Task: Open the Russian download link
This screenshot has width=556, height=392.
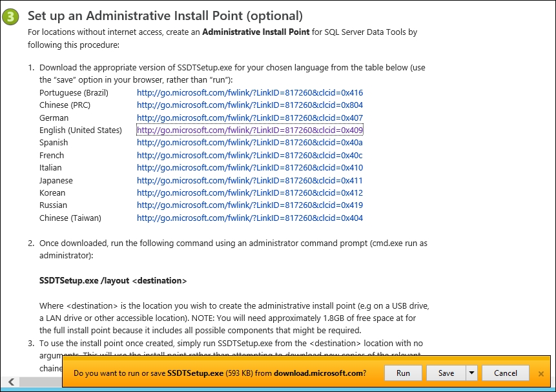Action: [x=249, y=205]
